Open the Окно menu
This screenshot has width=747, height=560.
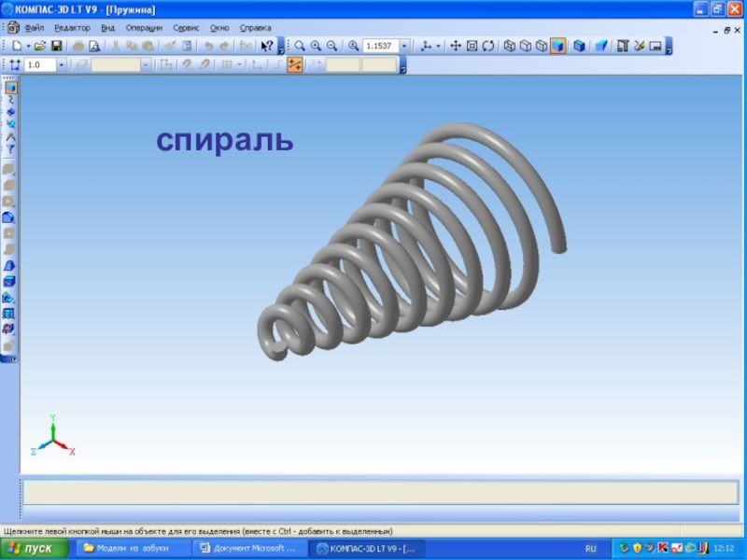[219, 28]
